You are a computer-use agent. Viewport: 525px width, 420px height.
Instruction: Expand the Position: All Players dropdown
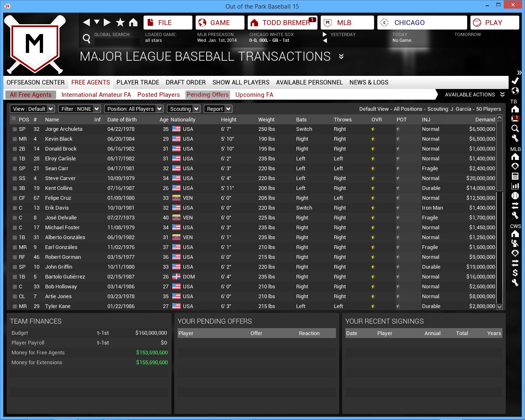click(134, 109)
